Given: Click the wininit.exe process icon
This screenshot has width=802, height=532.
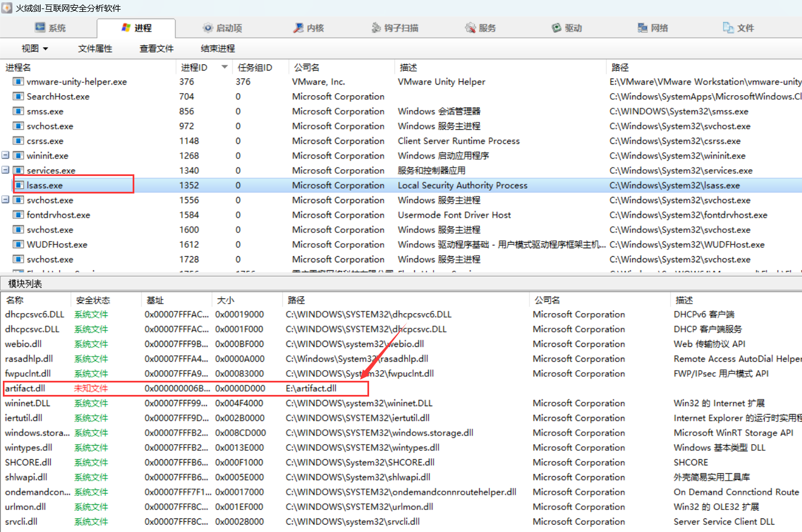Looking at the screenshot, I should [x=18, y=156].
